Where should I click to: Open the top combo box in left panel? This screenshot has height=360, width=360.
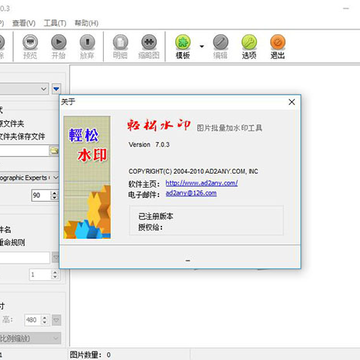[x=24, y=89]
